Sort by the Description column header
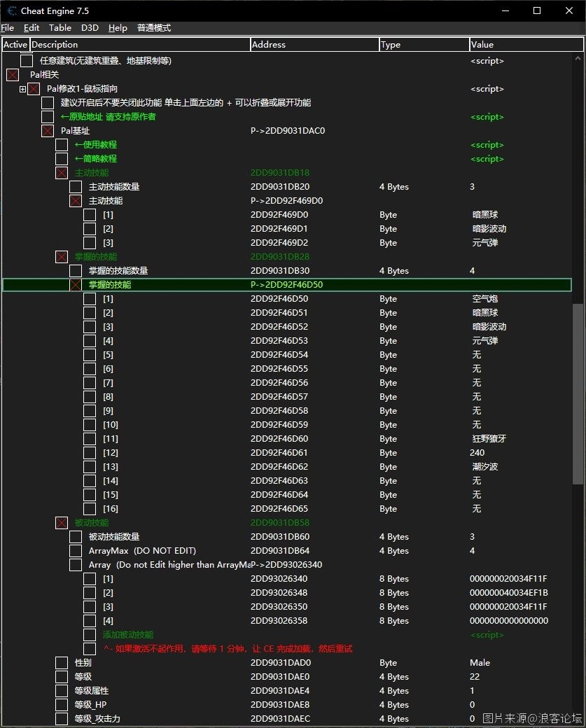 pyautogui.click(x=140, y=45)
